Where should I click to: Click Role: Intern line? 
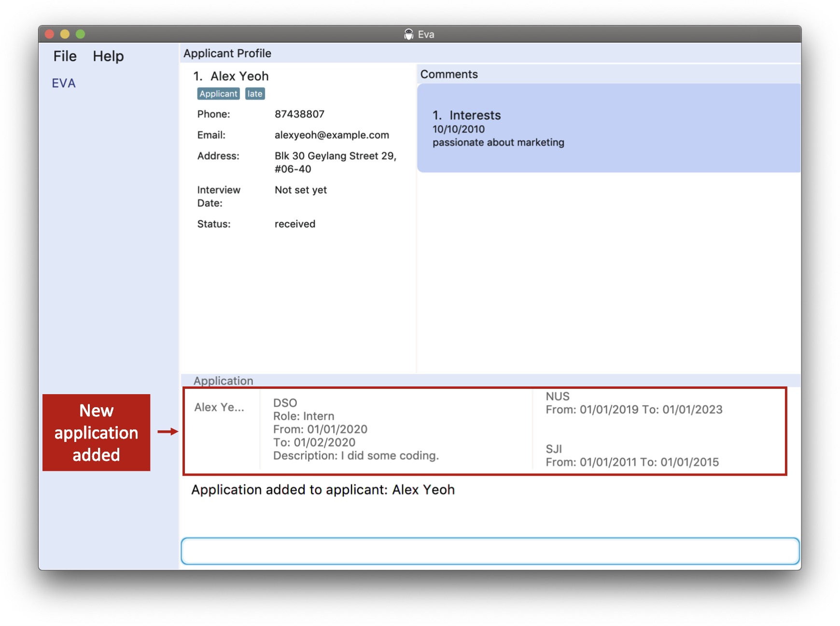pos(304,416)
